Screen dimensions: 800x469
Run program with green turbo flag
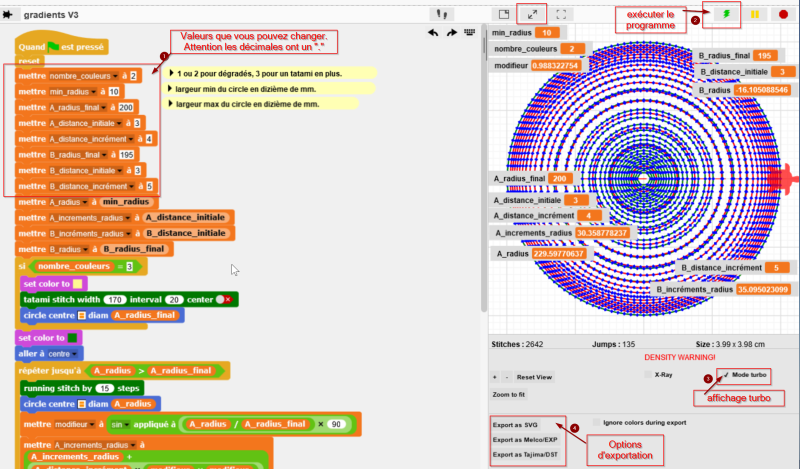click(x=726, y=14)
